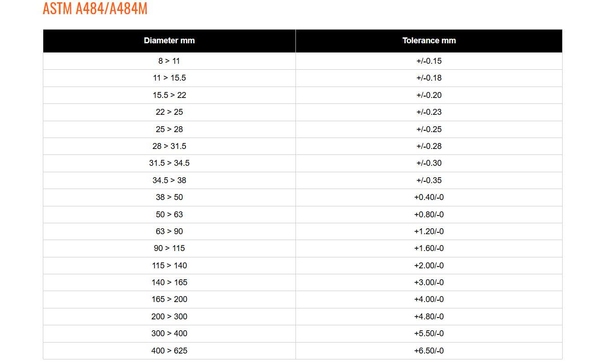Click the +1.20/-0 tolerance value
Viewport: 600px width, 364px height.
[x=429, y=231]
